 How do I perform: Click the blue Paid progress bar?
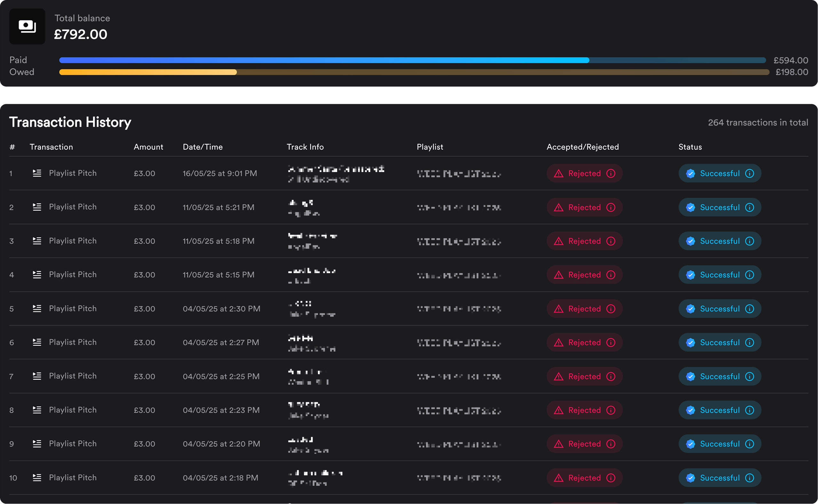323,60
